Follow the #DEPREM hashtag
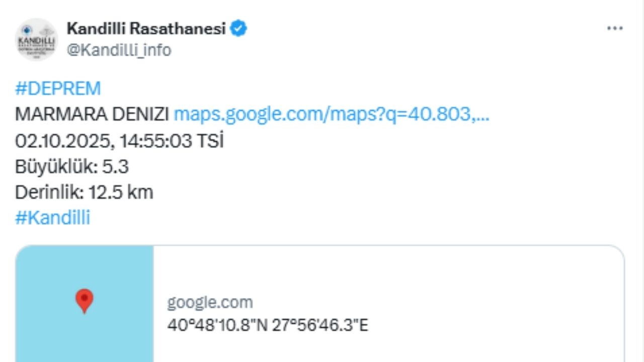 pyautogui.click(x=58, y=88)
